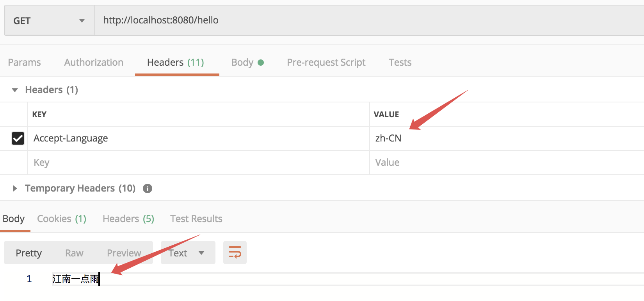The height and width of the screenshot is (301, 644).
Task: View the response Headers (5) tab
Action: [x=128, y=219]
